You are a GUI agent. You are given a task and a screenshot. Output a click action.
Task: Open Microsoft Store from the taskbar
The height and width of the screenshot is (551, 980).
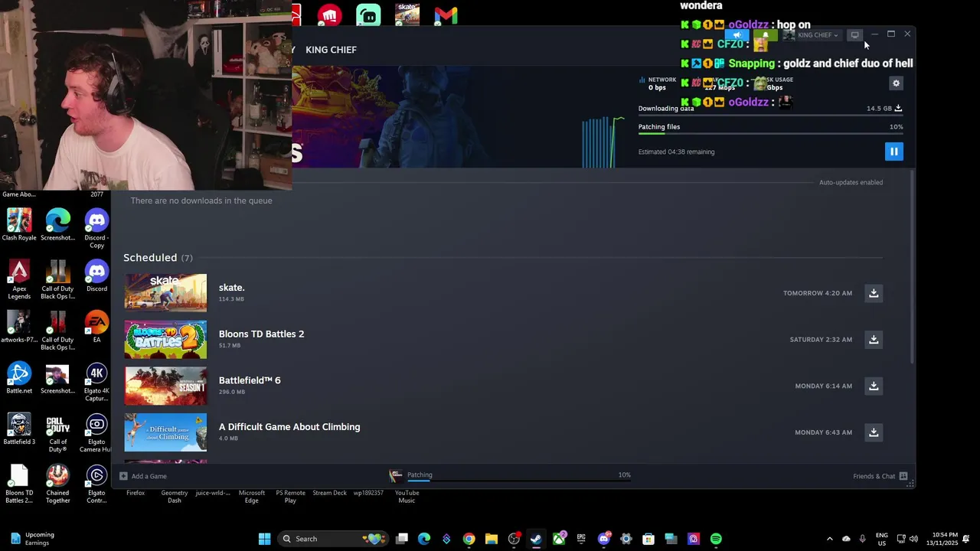[648, 539]
